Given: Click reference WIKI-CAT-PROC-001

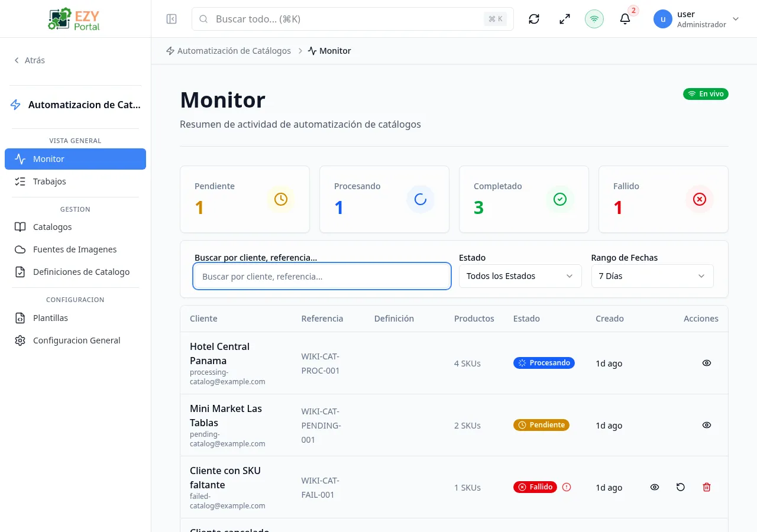Looking at the screenshot, I should [x=321, y=364].
